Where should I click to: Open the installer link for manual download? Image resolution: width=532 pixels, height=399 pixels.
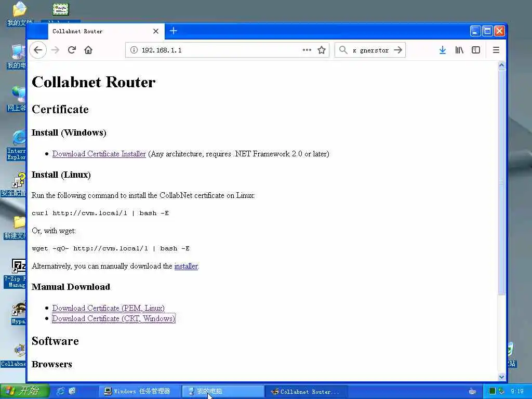[186, 266]
